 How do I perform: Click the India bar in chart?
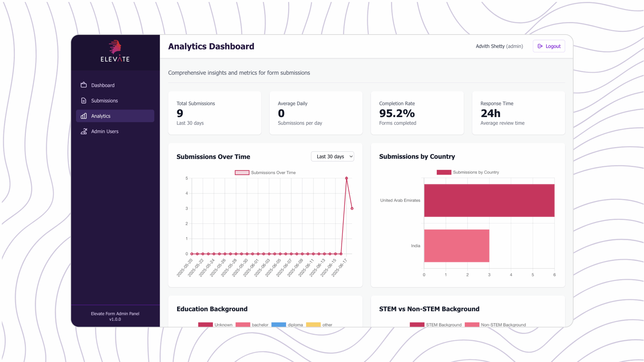click(x=456, y=246)
